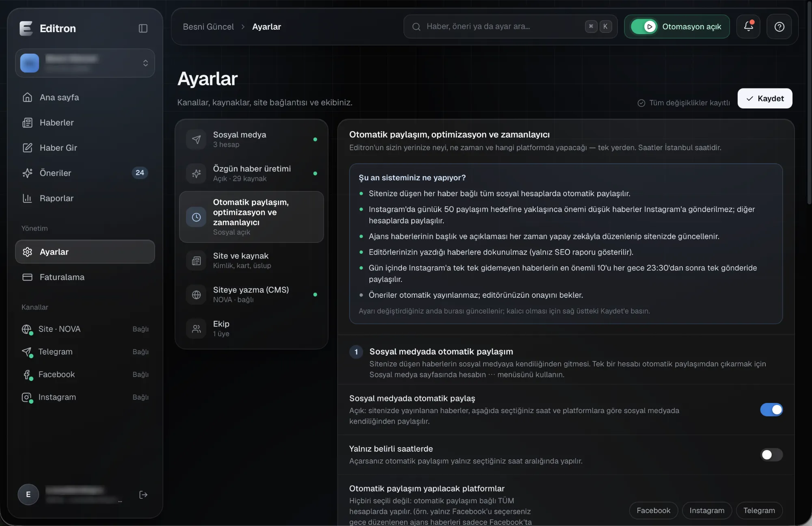The width and height of the screenshot is (812, 526).
Task: Click the Facebook channel icon in sidebar
Action: tap(26, 374)
